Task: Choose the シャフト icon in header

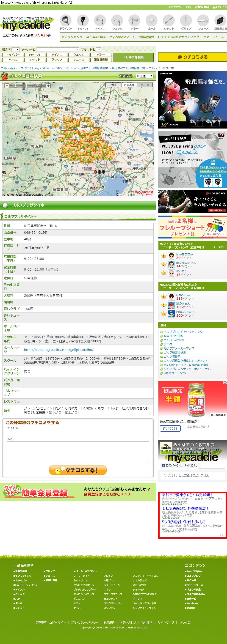Action: 169,22
